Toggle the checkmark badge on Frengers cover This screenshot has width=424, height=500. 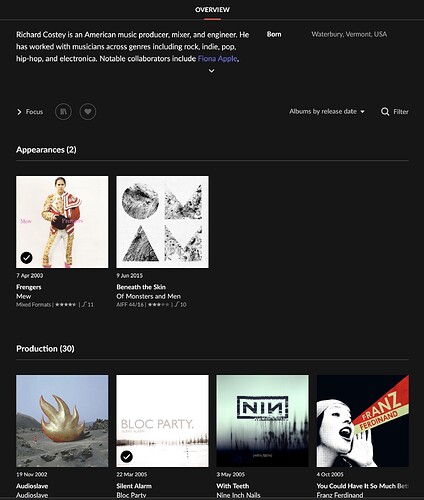pos(27,258)
